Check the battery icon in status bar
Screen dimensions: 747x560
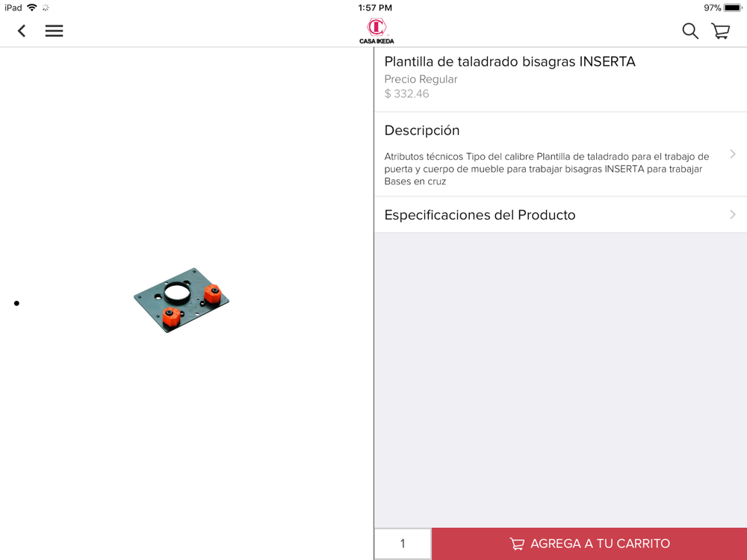733,7
